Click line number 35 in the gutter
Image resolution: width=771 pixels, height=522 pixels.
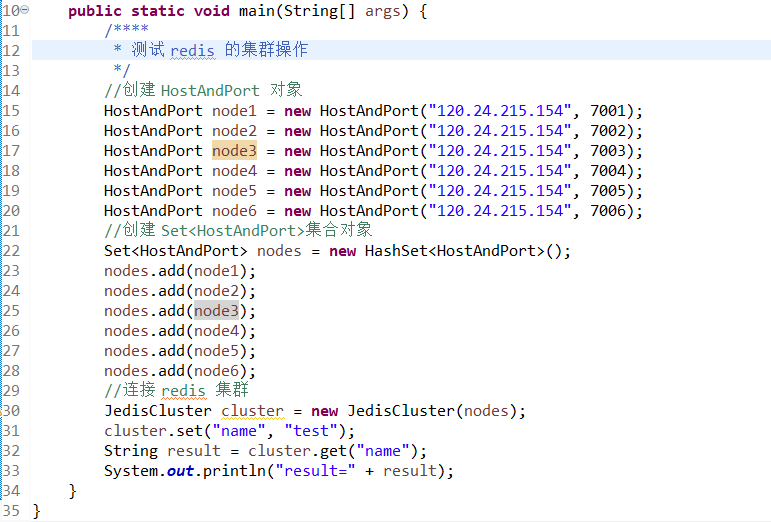pos(11,511)
